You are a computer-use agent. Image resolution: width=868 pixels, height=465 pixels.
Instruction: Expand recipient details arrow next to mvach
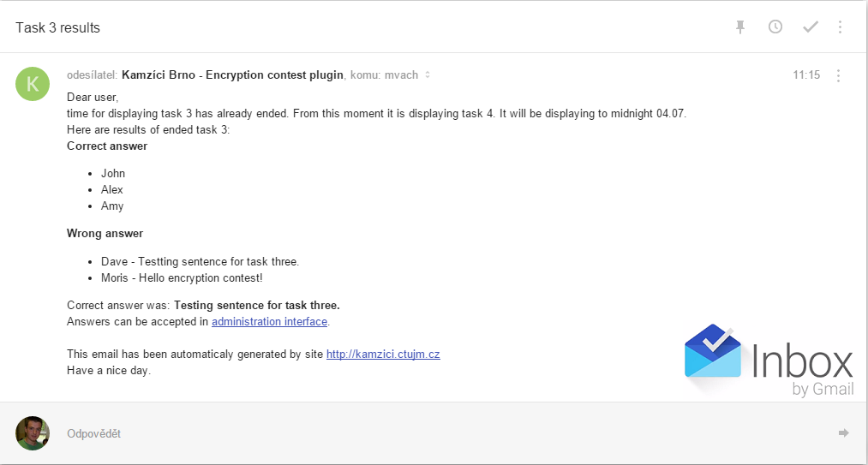(428, 75)
